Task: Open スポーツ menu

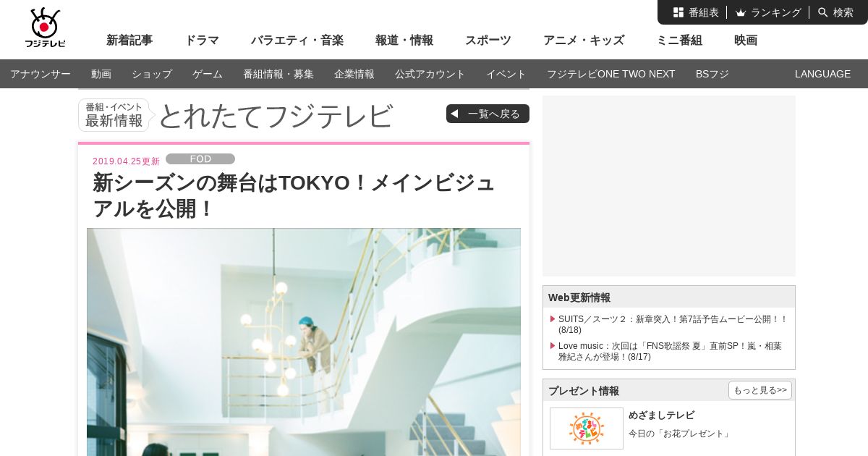Action: 488,41
